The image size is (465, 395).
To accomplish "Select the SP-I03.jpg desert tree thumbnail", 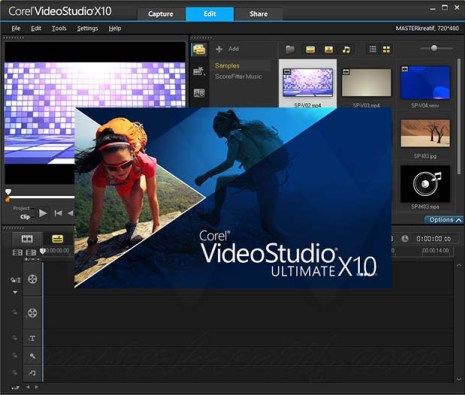I will point(425,133).
